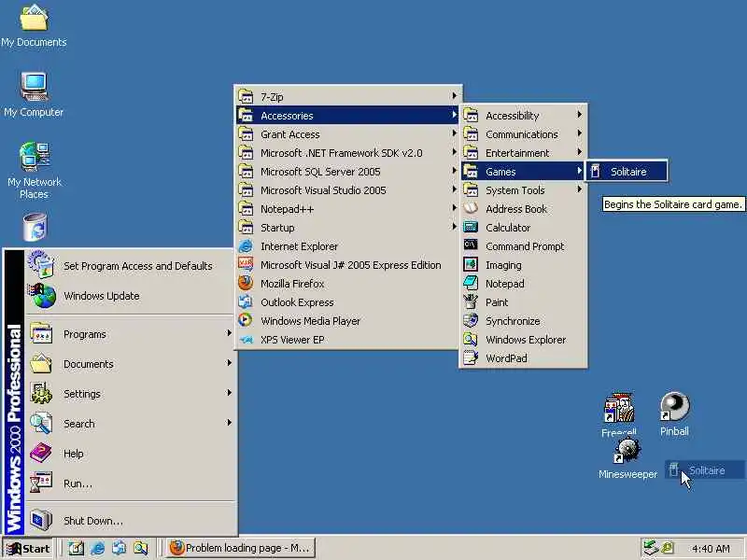Image resolution: width=747 pixels, height=560 pixels.
Task: Expand the Notepad++ program folder
Action: point(347,209)
